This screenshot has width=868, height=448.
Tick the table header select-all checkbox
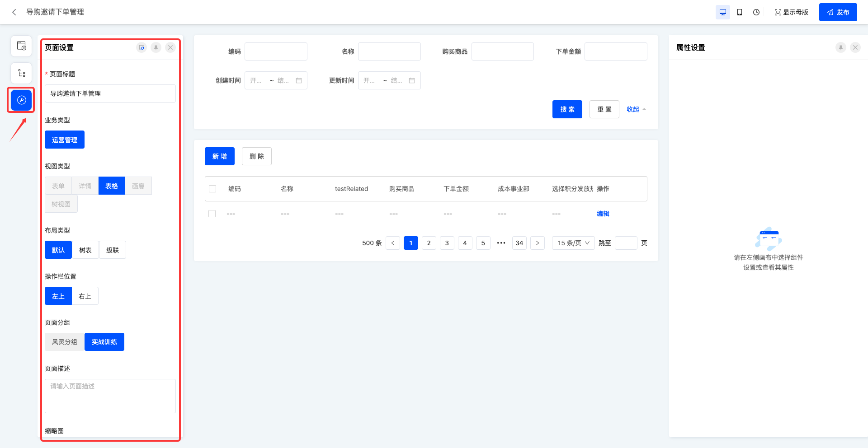point(212,189)
